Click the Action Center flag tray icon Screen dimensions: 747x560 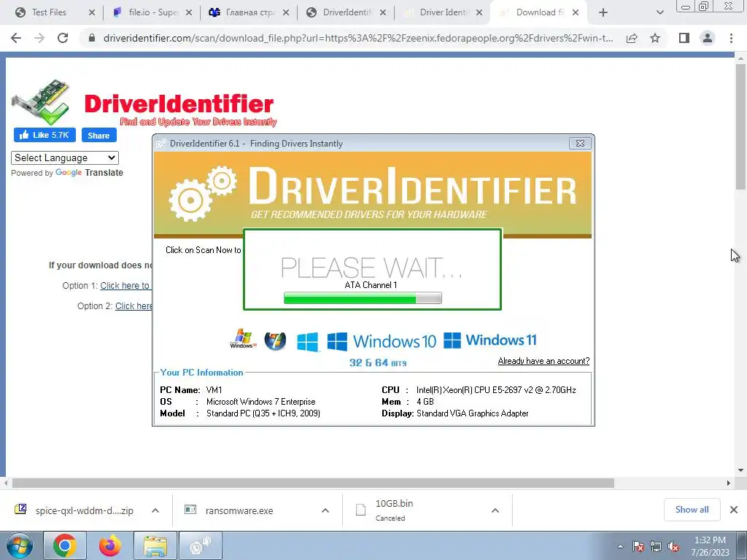638,546
